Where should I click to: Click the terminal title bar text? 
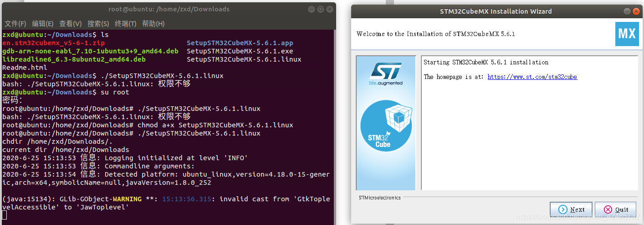[169, 9]
